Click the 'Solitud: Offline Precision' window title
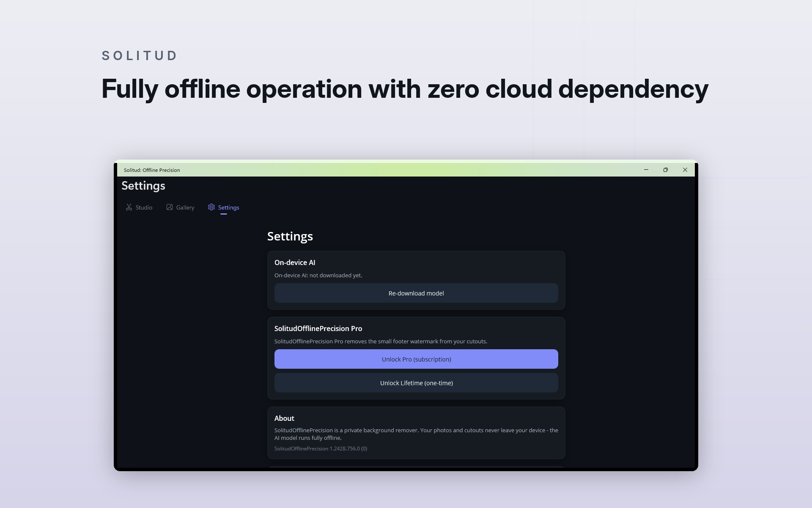Image resolution: width=812 pixels, height=508 pixels. 152,170
